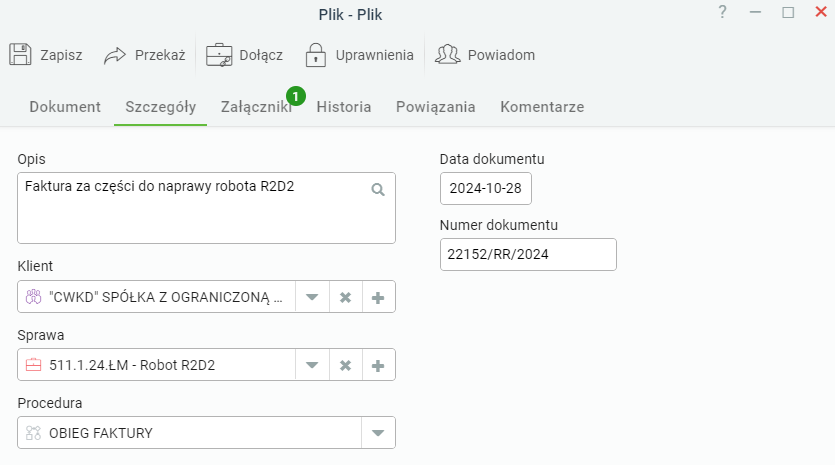Click into the Opis text area
The image size is (835, 465).
click(206, 208)
